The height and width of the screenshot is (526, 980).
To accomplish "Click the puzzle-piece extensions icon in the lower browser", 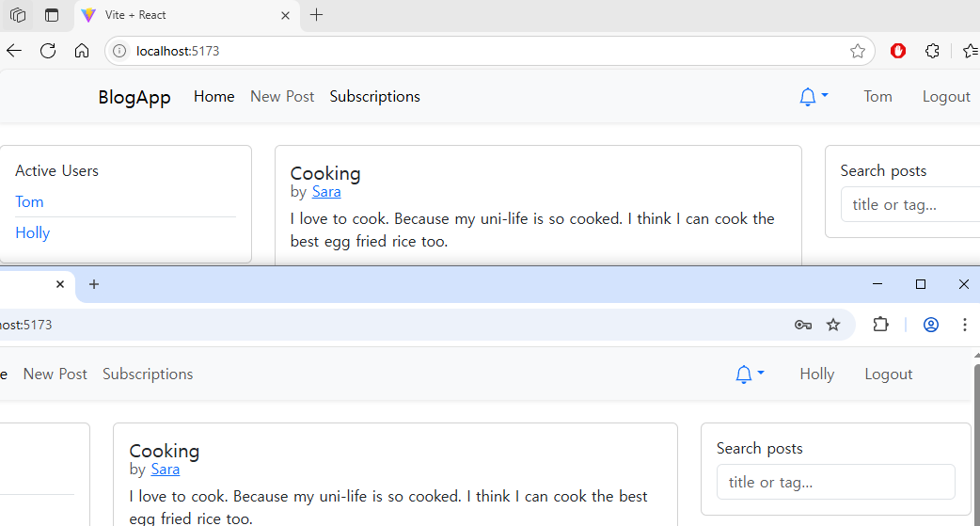I will click(880, 325).
